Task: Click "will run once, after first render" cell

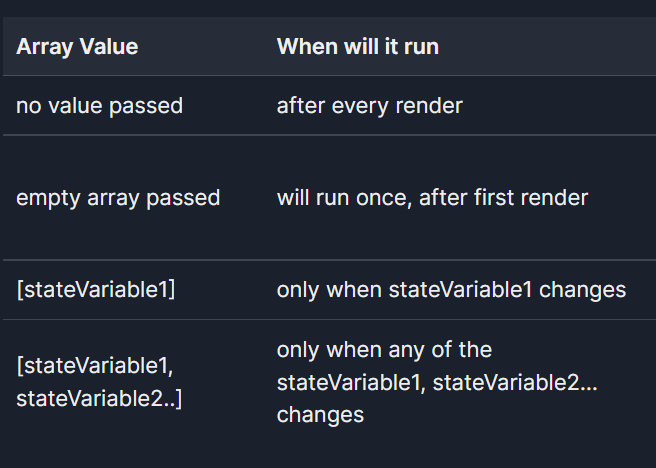Action: click(432, 198)
